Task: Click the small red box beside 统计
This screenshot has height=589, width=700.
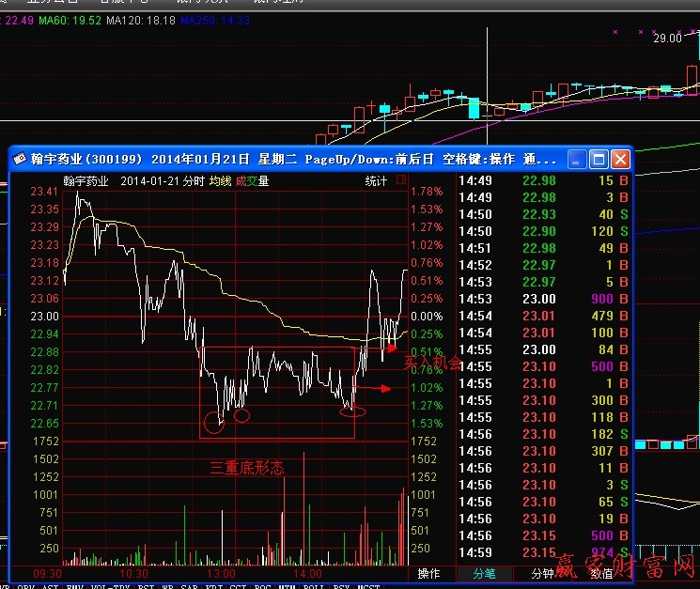Action: [x=401, y=180]
